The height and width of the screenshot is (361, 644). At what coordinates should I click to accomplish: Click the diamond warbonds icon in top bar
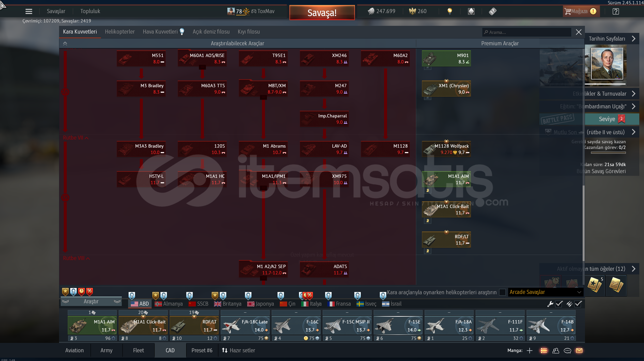pos(471,11)
